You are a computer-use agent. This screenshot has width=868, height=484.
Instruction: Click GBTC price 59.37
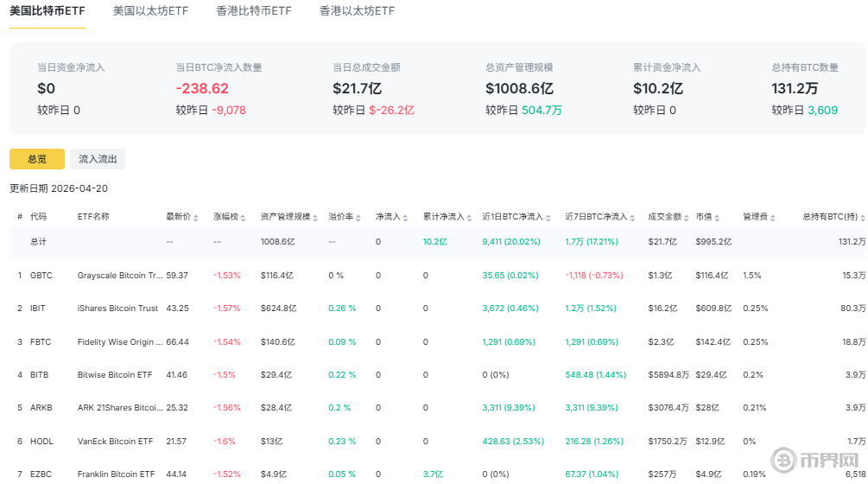coord(177,275)
